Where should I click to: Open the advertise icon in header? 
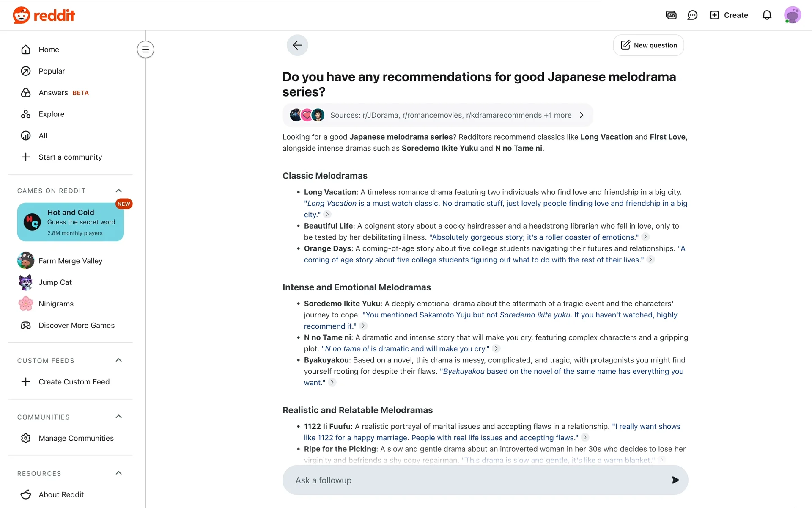[x=671, y=15]
